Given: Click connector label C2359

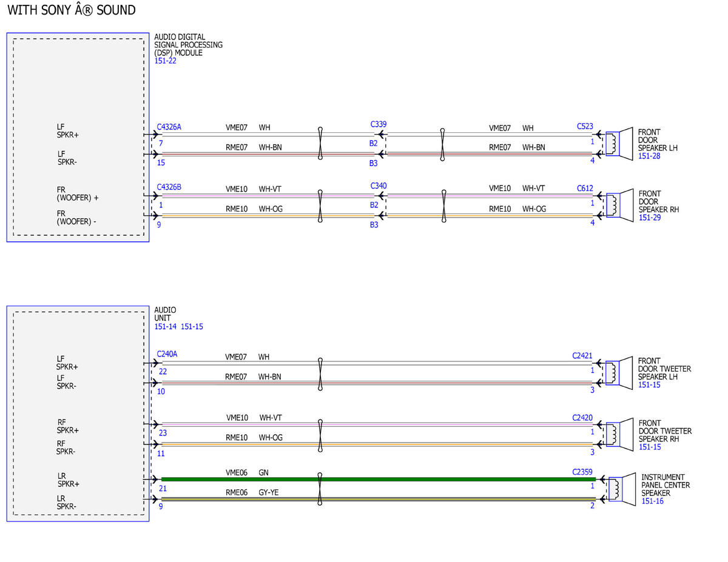Looking at the screenshot, I should (x=582, y=471).
